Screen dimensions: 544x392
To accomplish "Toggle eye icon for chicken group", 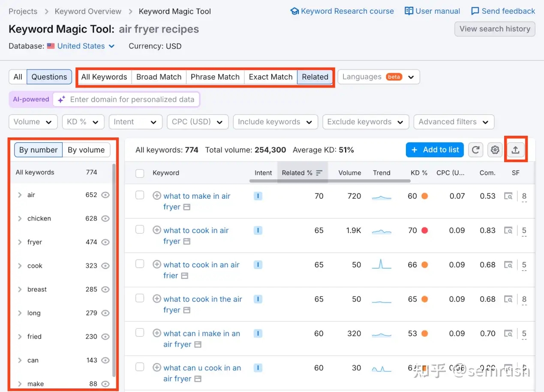I will click(x=105, y=218).
